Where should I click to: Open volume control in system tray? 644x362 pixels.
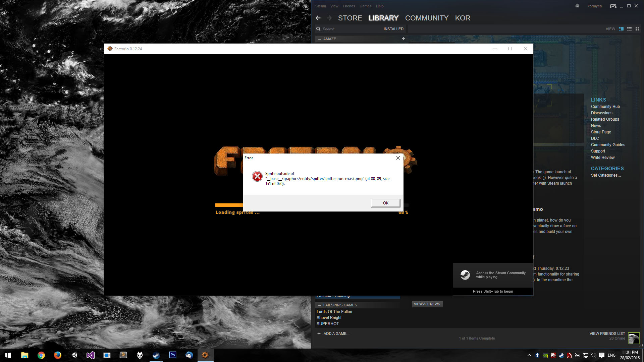coord(593,355)
